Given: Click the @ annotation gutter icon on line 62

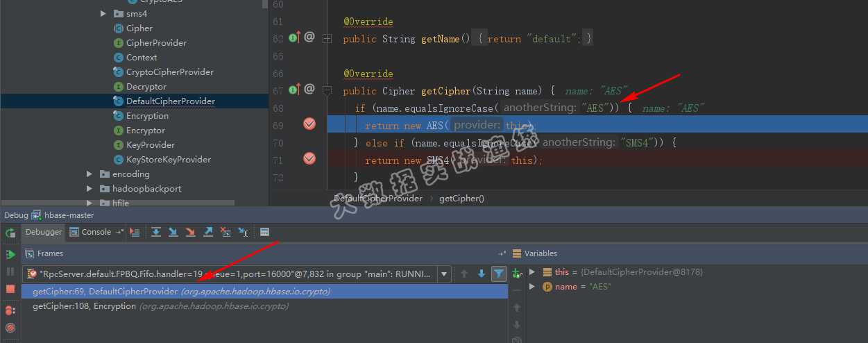Looking at the screenshot, I should click(309, 37).
